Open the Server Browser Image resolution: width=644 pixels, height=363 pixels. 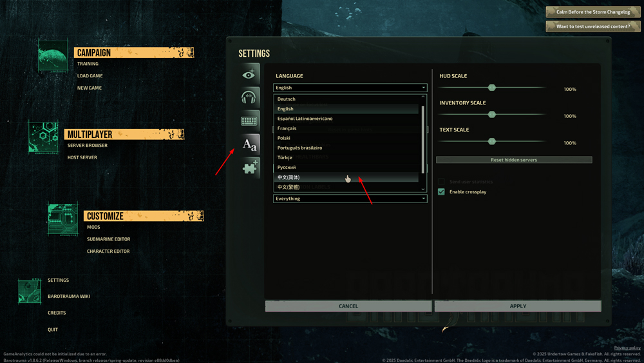click(x=88, y=146)
